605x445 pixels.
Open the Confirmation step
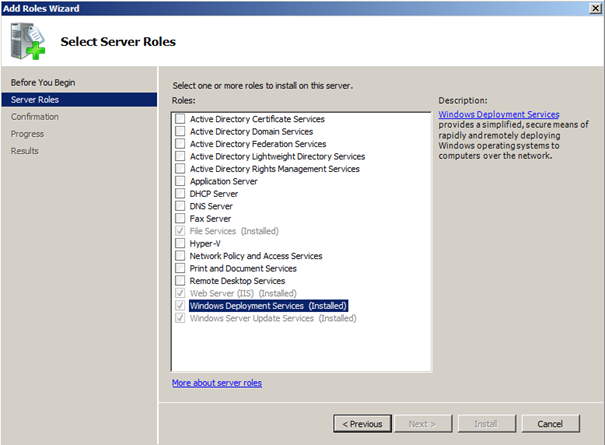pyautogui.click(x=35, y=117)
